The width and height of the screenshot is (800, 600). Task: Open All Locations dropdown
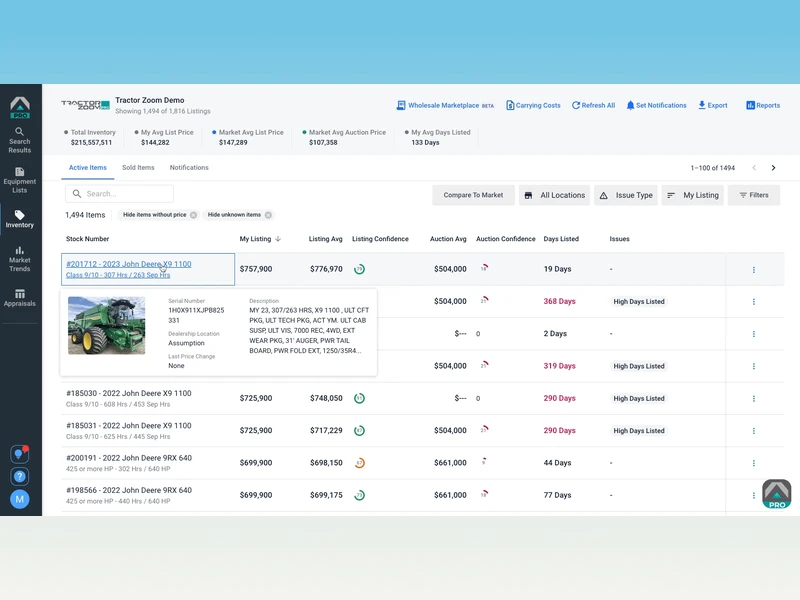tap(554, 195)
